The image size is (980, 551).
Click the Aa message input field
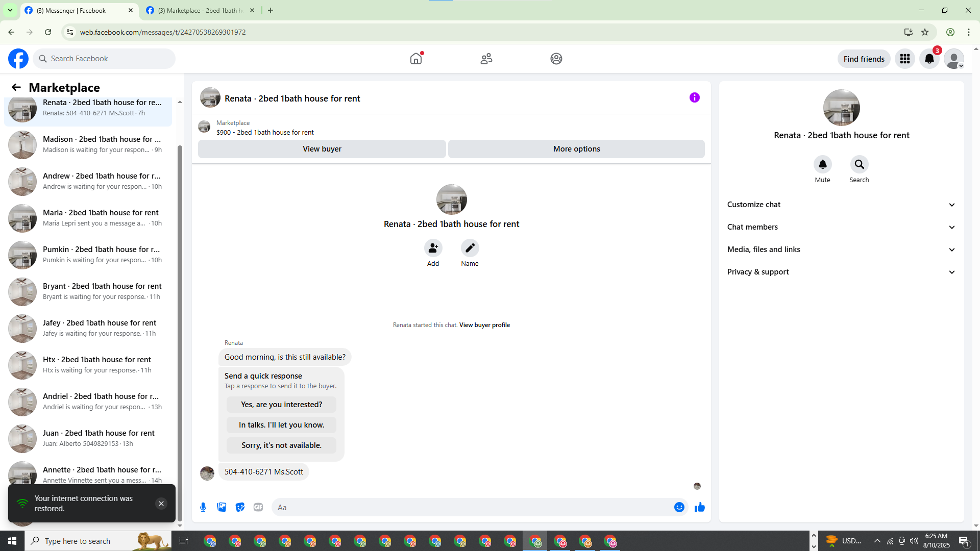[470, 507]
